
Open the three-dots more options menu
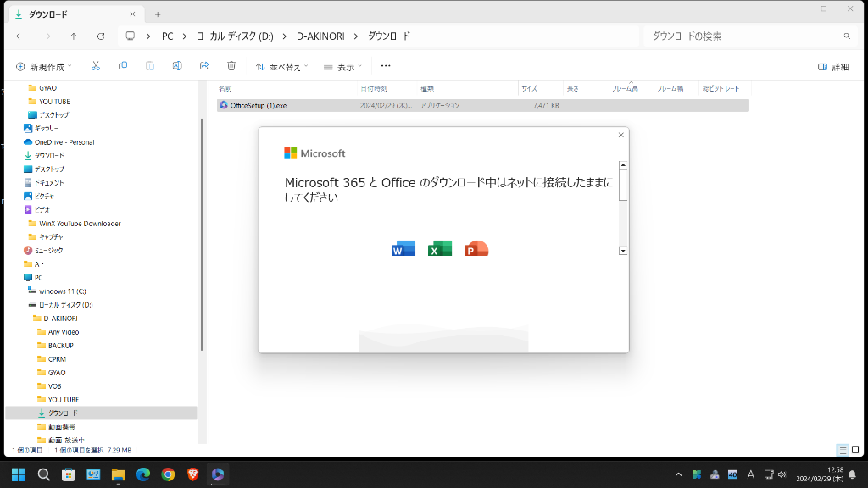click(x=386, y=66)
